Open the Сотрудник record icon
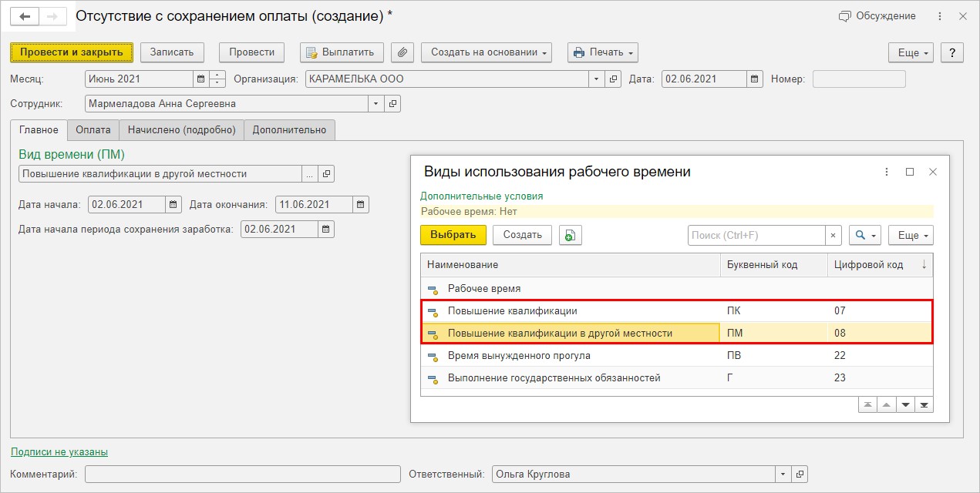The height and width of the screenshot is (493, 980). (392, 103)
